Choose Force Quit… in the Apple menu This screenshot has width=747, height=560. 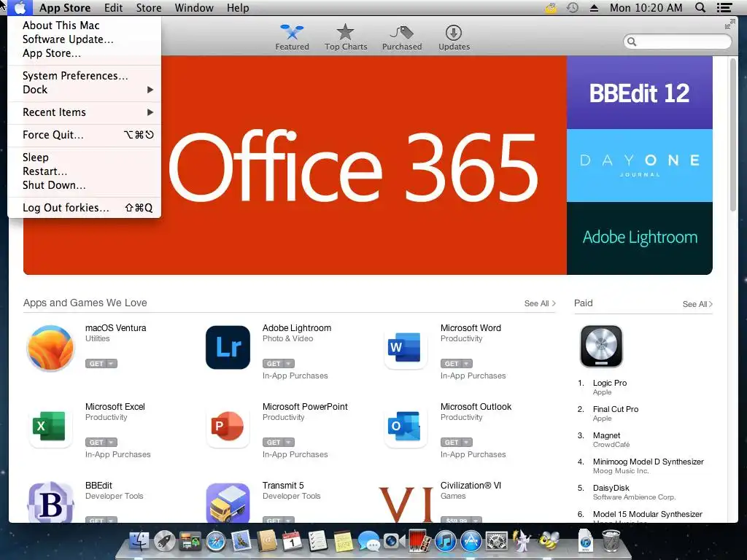click(x=85, y=135)
